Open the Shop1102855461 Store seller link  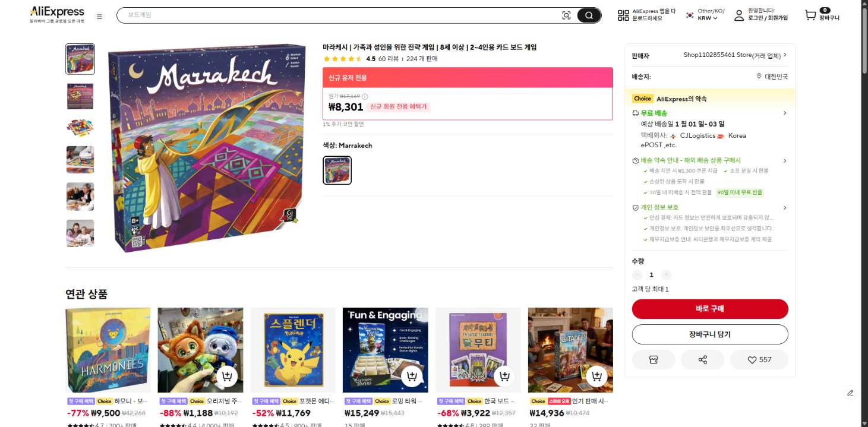click(735, 55)
